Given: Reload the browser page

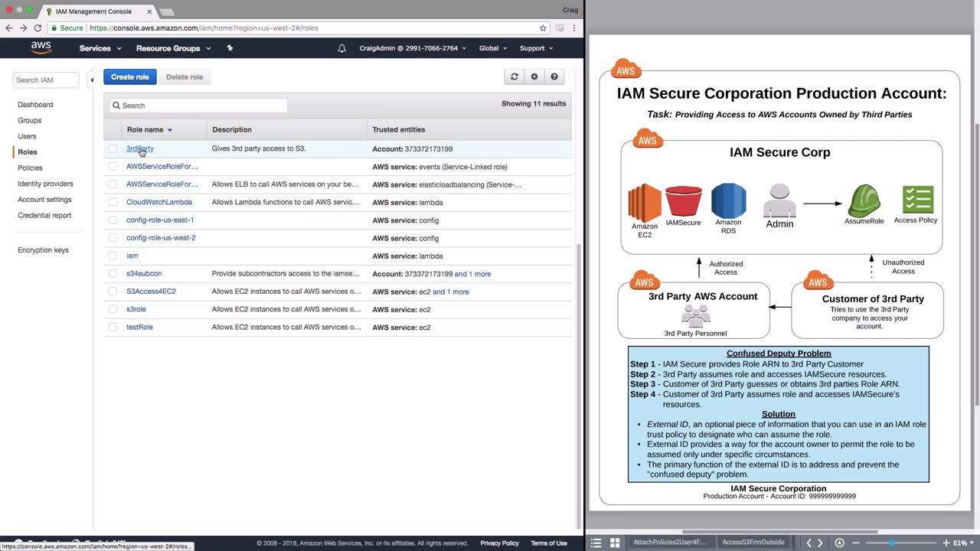Looking at the screenshot, I should 38,28.
